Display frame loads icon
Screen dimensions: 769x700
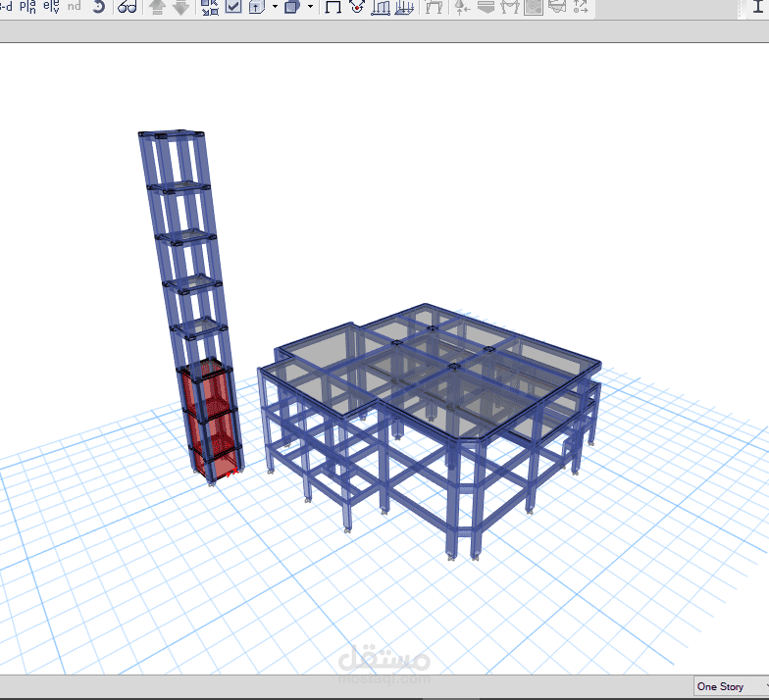click(x=381, y=7)
